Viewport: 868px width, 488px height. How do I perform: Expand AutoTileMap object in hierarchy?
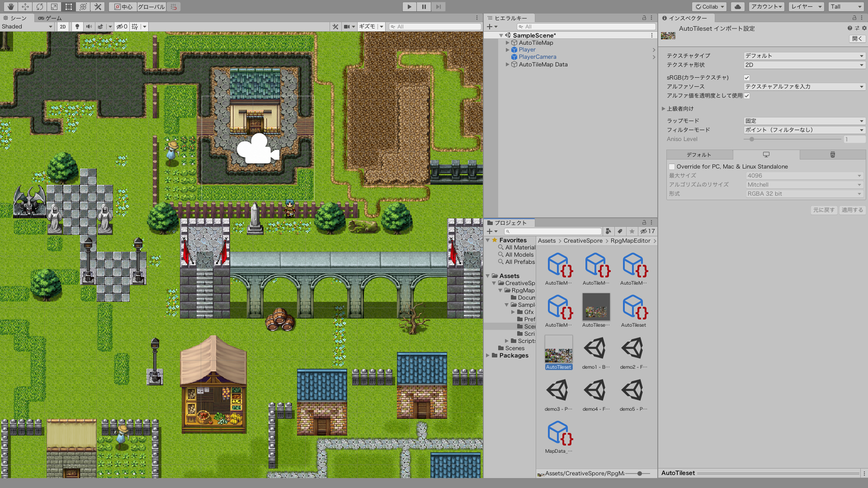(x=507, y=43)
